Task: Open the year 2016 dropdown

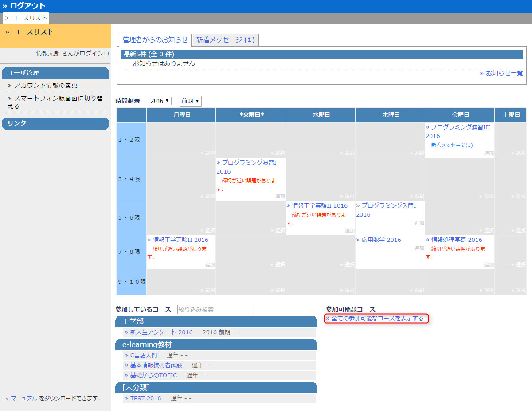Action: tap(160, 101)
